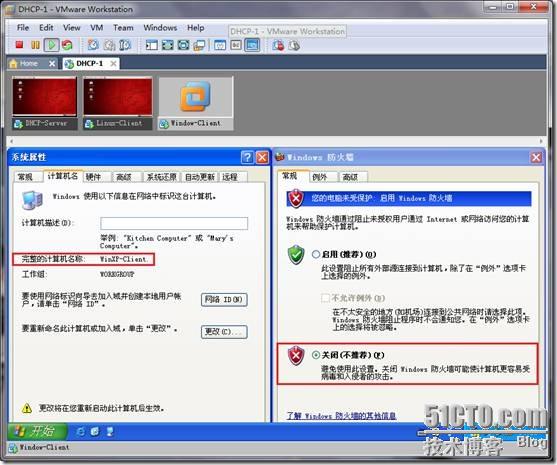Click the Window-Client status bar label
The width and height of the screenshot is (557, 465).
click(x=44, y=447)
